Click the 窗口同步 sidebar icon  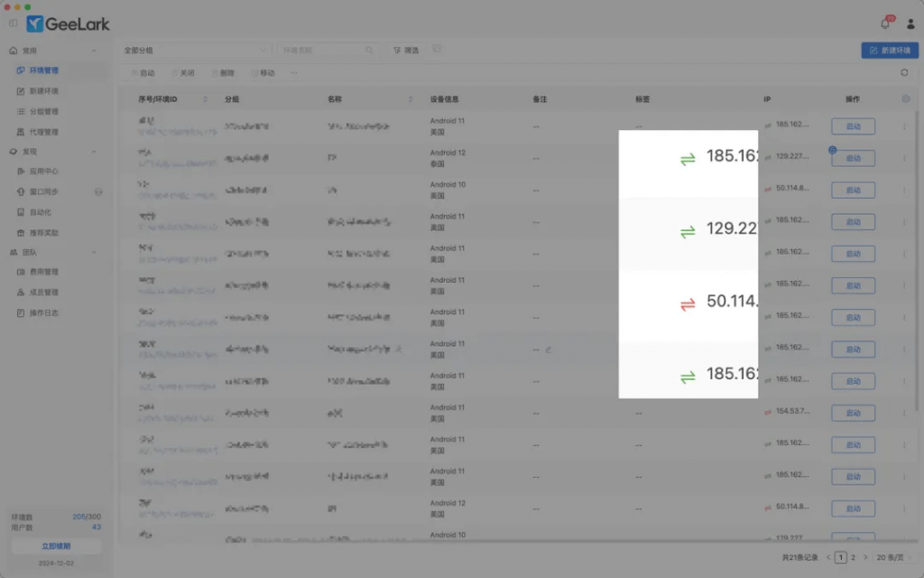pyautogui.click(x=21, y=191)
